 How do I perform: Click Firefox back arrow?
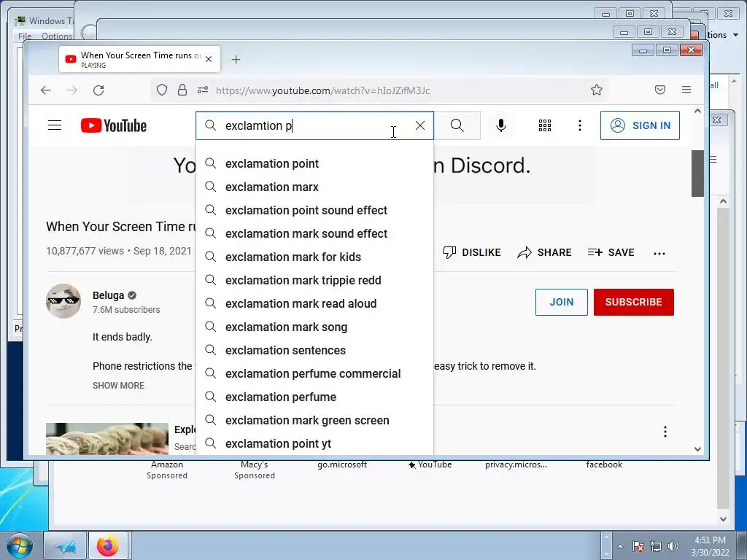click(x=46, y=90)
